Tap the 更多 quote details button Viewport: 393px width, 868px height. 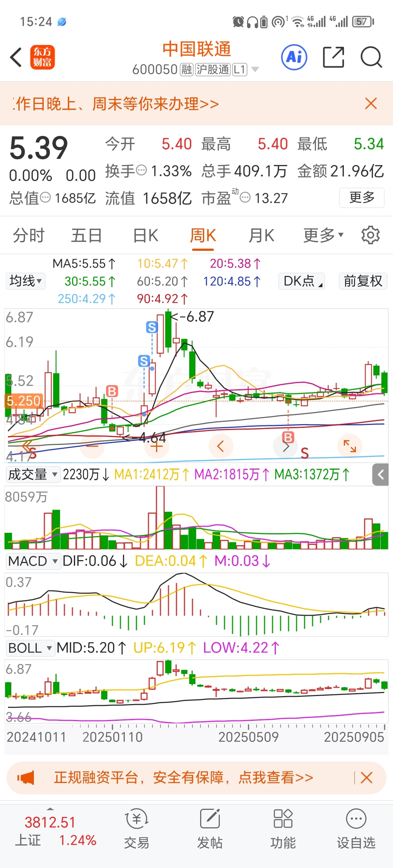click(362, 197)
